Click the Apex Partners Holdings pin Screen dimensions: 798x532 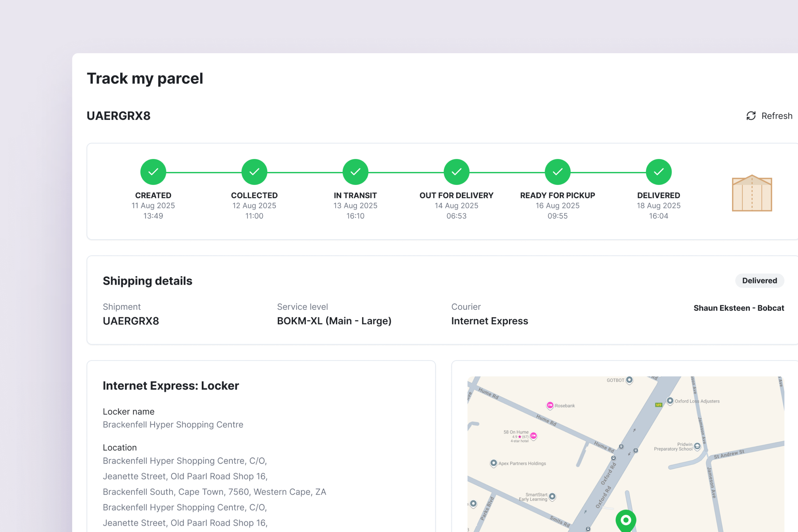point(494,463)
